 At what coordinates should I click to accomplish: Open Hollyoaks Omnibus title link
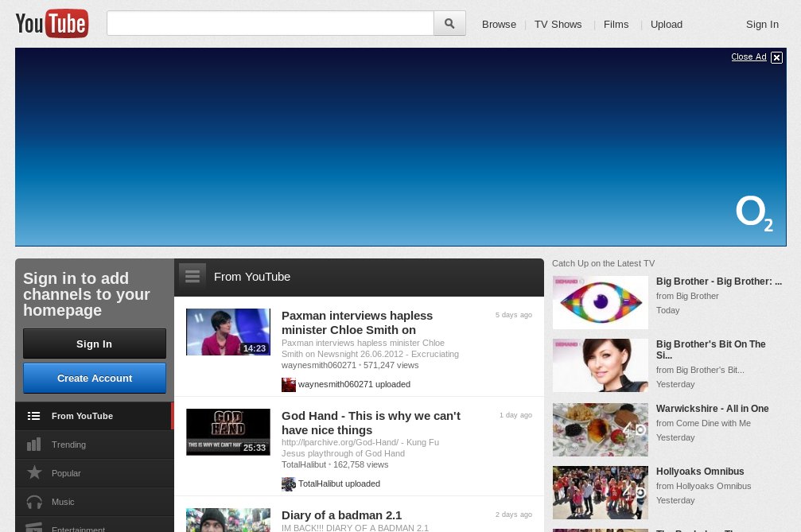(x=700, y=472)
